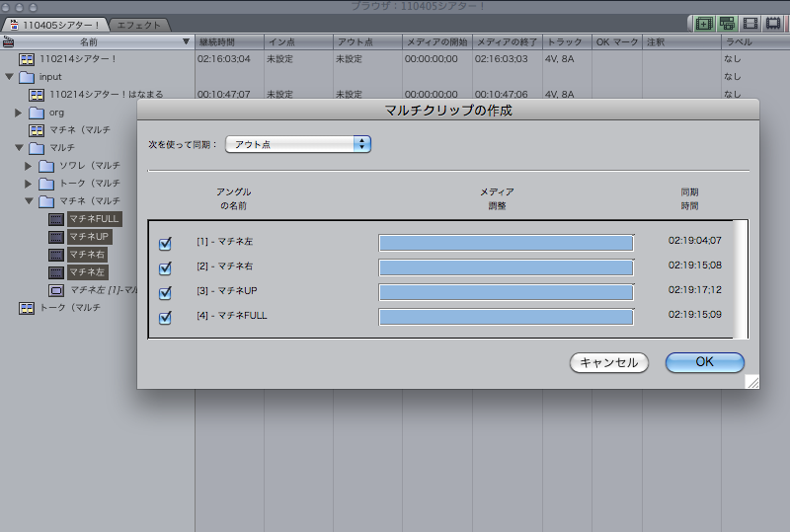Collapse the input folder disclosure triangle
The height and width of the screenshot is (532, 790).
tap(9, 77)
